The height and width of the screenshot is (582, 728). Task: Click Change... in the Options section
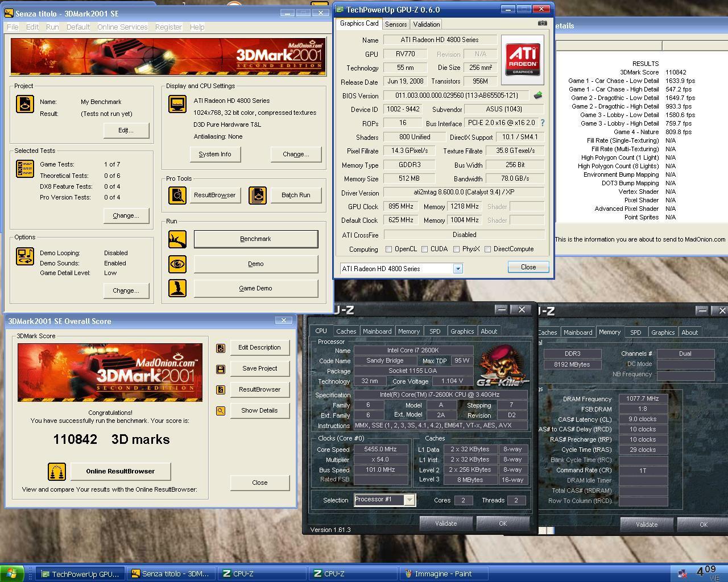tap(126, 290)
